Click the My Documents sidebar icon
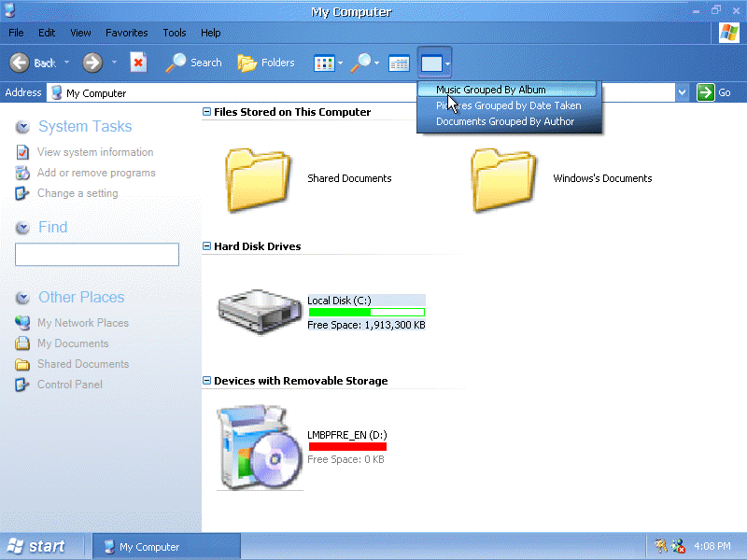Viewport: 747px width, 560px height. pos(21,343)
